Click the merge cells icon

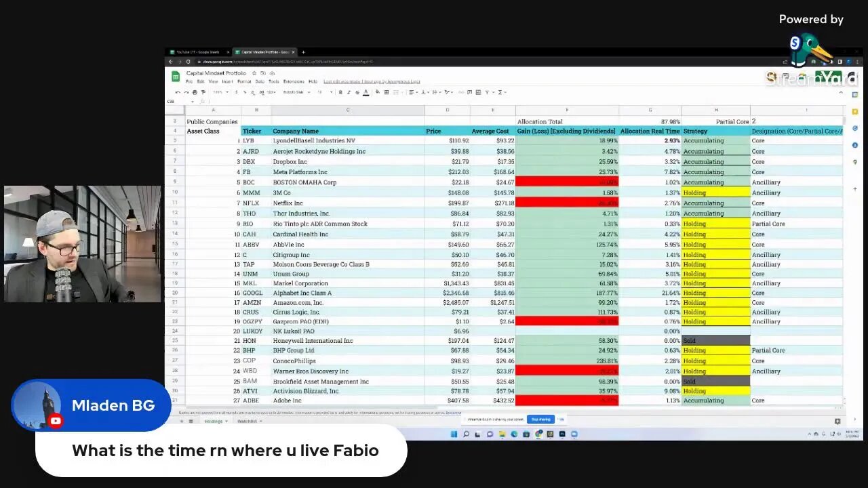395,92
